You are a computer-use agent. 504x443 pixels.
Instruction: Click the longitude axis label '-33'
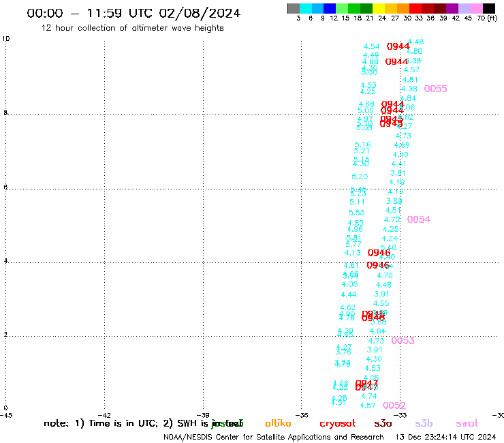400,415
